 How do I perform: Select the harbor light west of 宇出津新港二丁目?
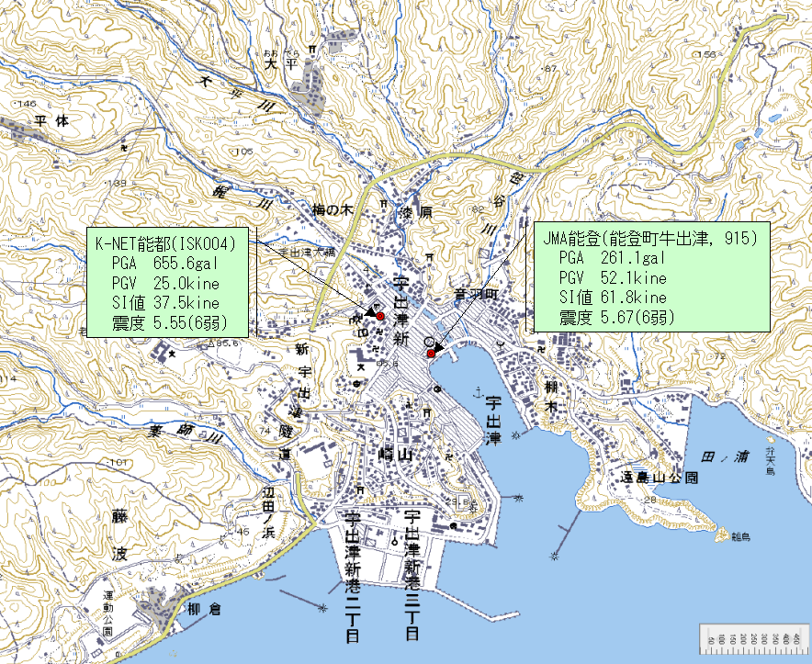click(x=323, y=608)
